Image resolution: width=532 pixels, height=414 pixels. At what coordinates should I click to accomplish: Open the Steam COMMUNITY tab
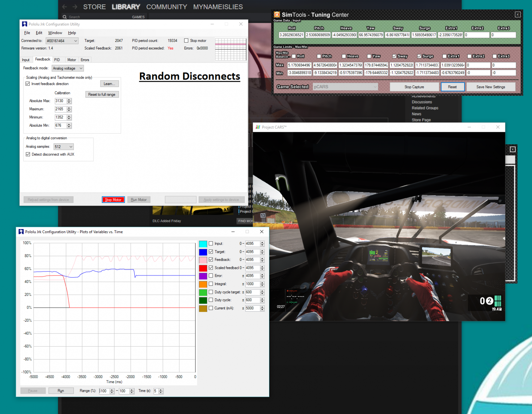[167, 7]
